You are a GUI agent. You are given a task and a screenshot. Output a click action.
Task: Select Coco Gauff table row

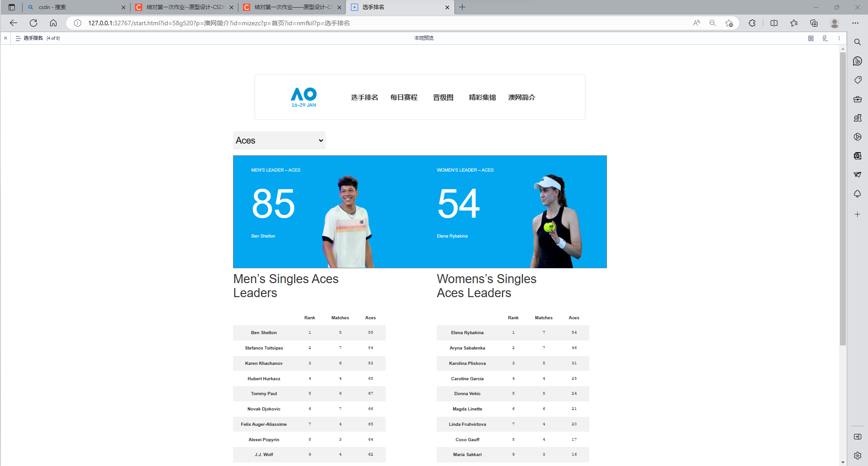click(x=513, y=440)
